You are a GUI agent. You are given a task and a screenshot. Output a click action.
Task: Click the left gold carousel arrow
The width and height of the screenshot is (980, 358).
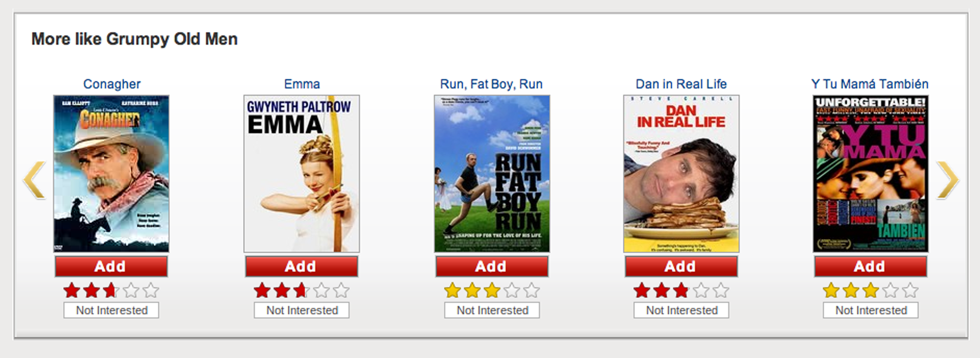click(x=34, y=180)
